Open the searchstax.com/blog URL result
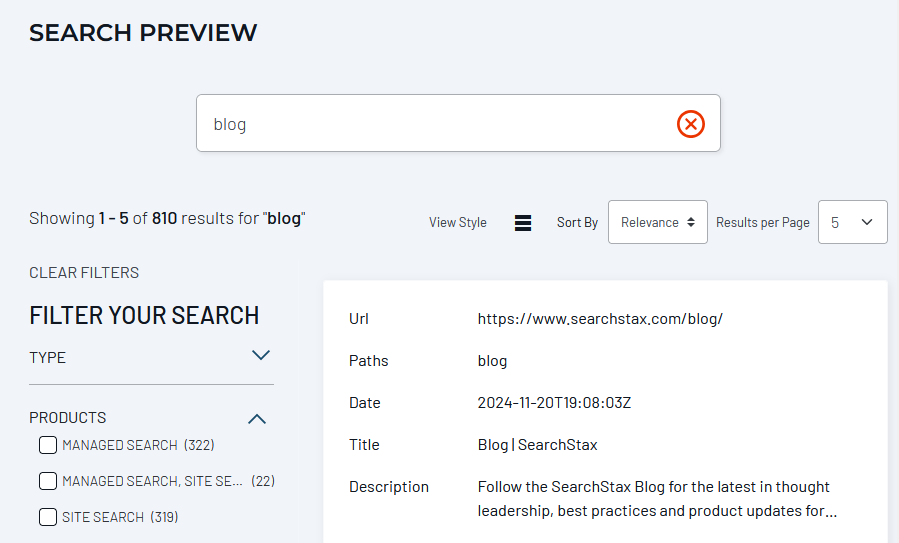899x543 pixels. click(x=600, y=319)
